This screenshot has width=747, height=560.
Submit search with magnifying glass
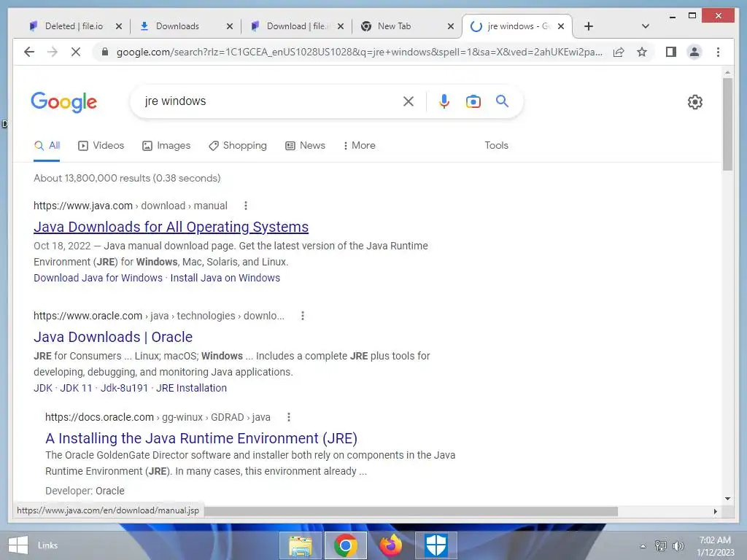tap(502, 101)
